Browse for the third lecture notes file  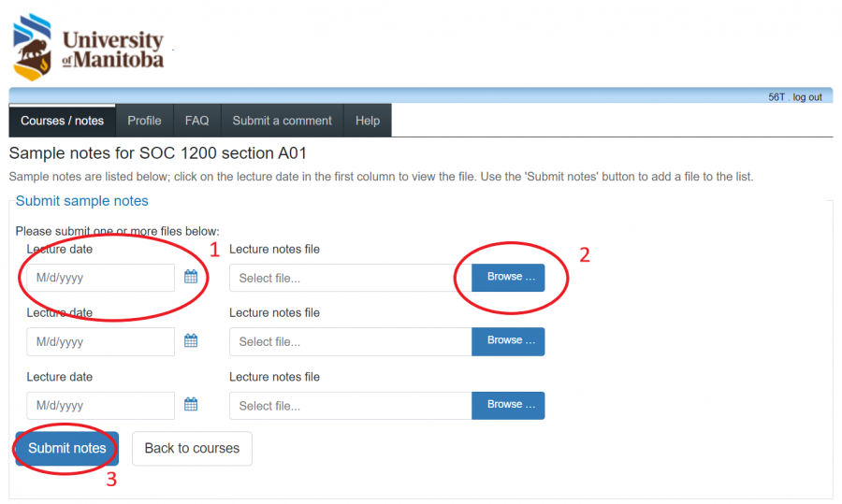[508, 405]
